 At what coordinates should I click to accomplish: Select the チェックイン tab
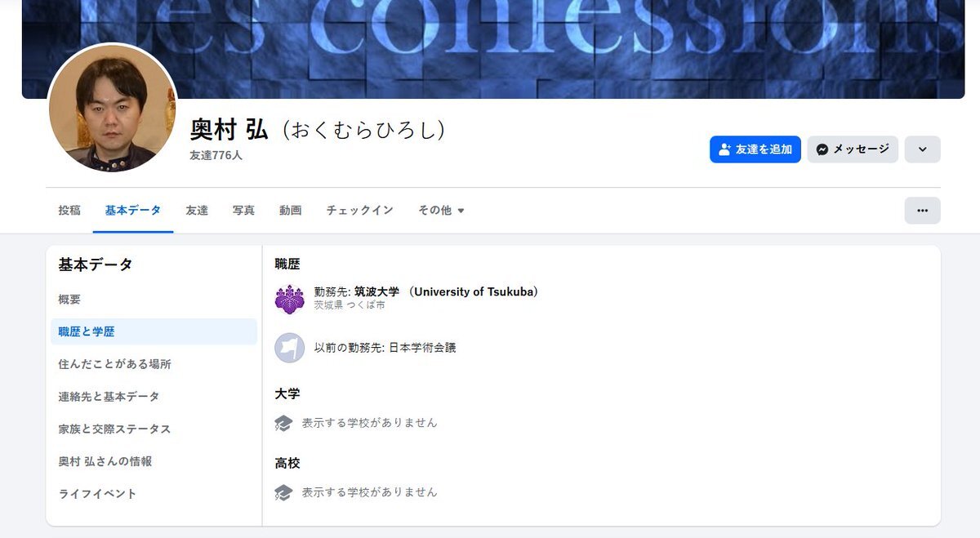pos(360,211)
